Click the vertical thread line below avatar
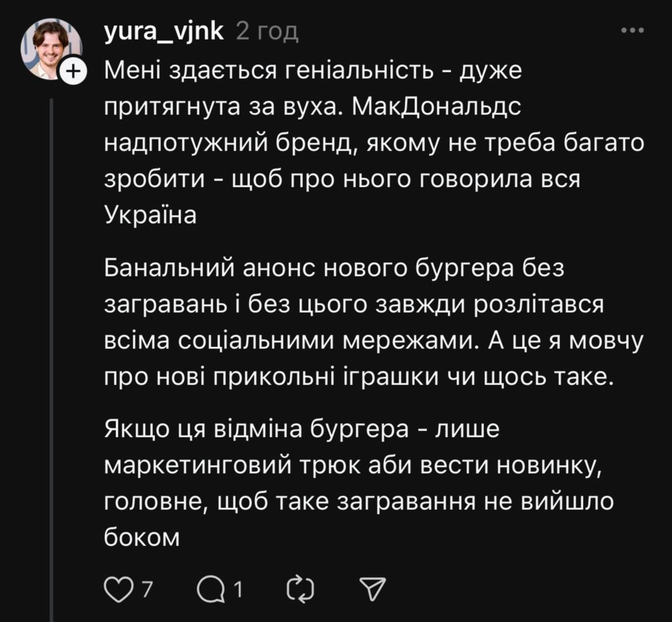Viewport: 672px width, 622px height. click(52, 345)
